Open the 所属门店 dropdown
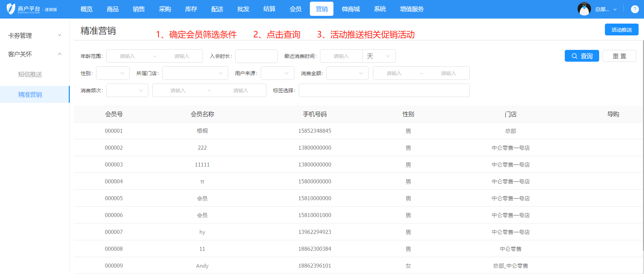644x274 pixels. tap(195, 73)
